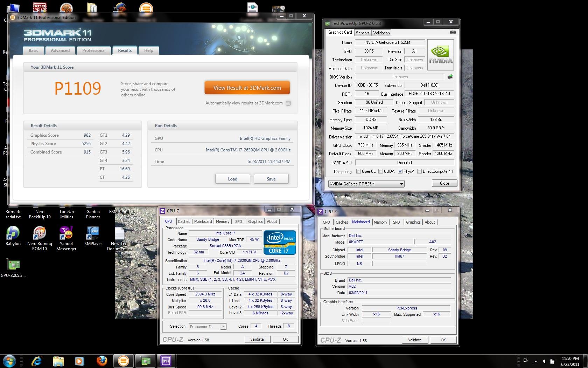
Task: Launch Firefox from the taskbar
Action: pyautogui.click(x=101, y=361)
